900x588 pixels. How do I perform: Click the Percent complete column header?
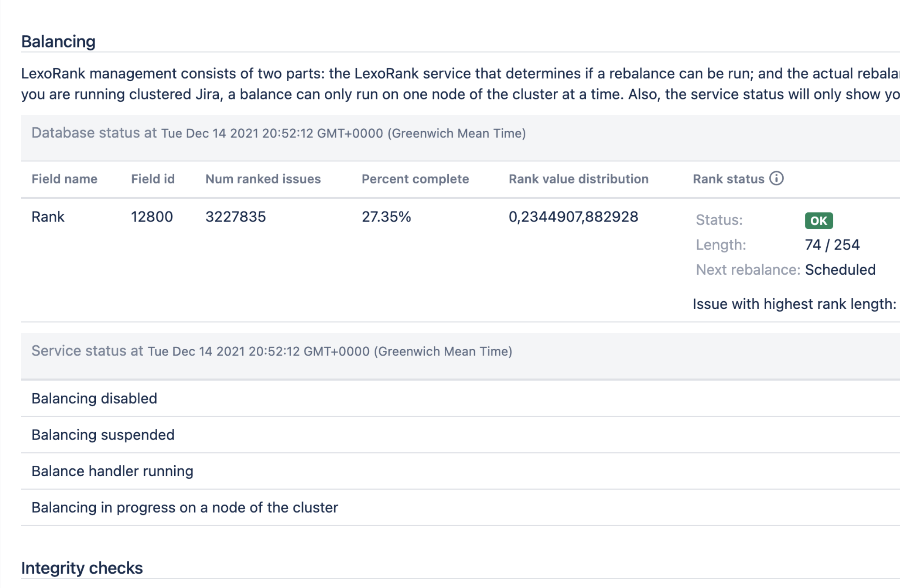(415, 179)
